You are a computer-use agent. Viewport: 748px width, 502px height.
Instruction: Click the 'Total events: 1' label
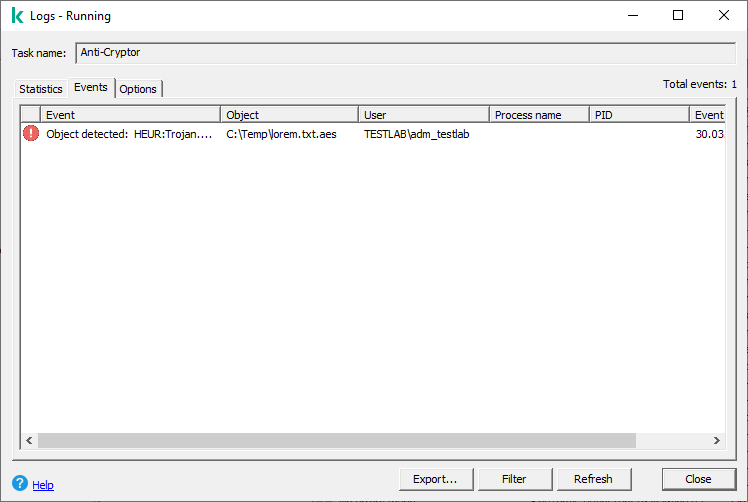coord(700,84)
